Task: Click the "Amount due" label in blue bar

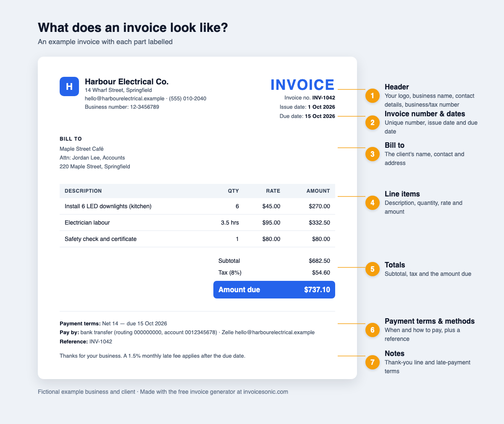Action: coord(239,290)
